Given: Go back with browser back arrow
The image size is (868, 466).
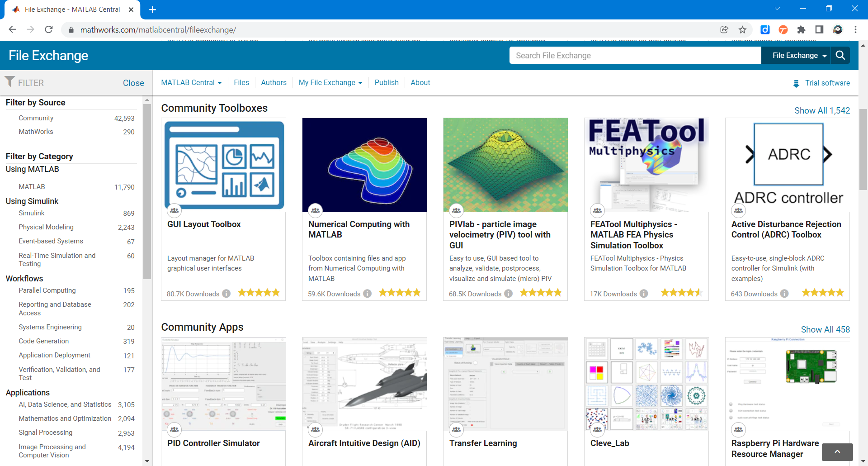Looking at the screenshot, I should (12, 29).
